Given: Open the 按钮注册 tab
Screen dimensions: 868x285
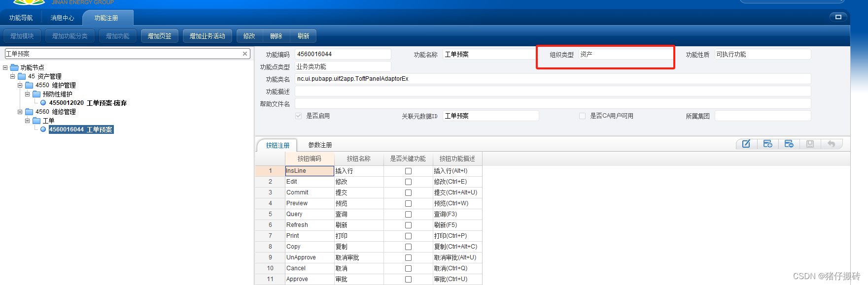Looking at the screenshot, I should 278,145.
